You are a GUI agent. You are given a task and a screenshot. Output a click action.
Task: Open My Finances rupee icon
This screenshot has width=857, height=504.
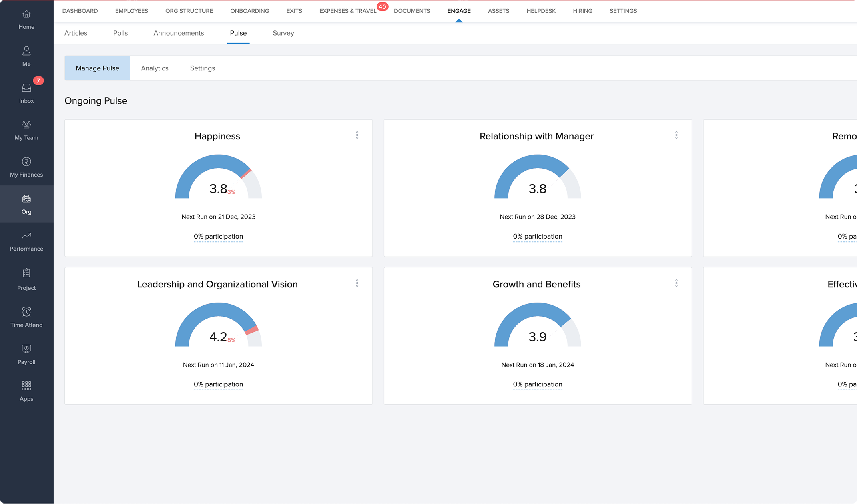26,162
